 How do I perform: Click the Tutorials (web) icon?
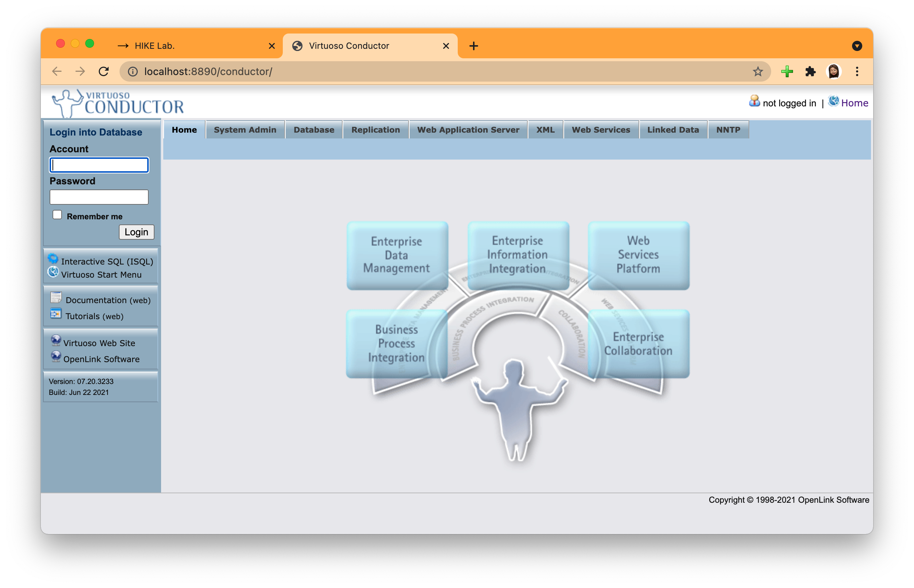[x=56, y=313]
